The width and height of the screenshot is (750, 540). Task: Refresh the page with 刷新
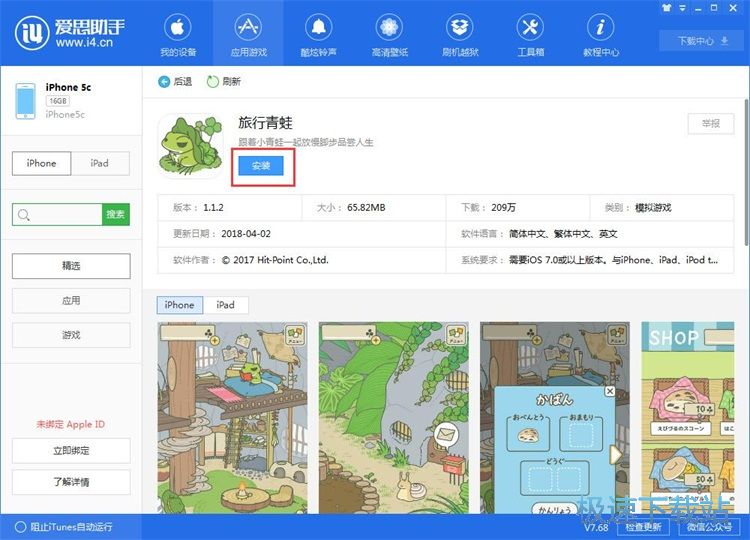[224, 82]
